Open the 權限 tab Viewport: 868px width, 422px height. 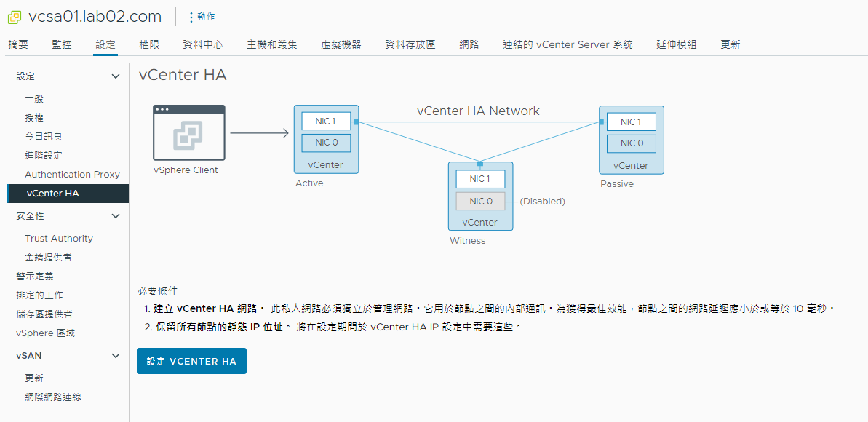point(149,45)
